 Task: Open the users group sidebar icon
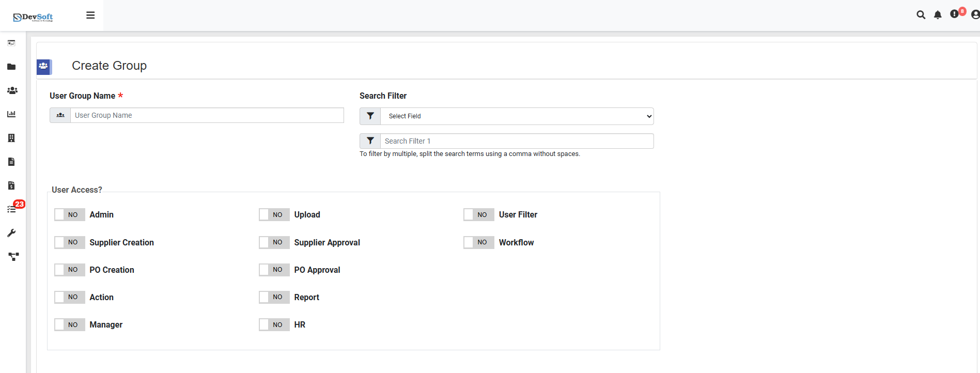click(x=12, y=90)
